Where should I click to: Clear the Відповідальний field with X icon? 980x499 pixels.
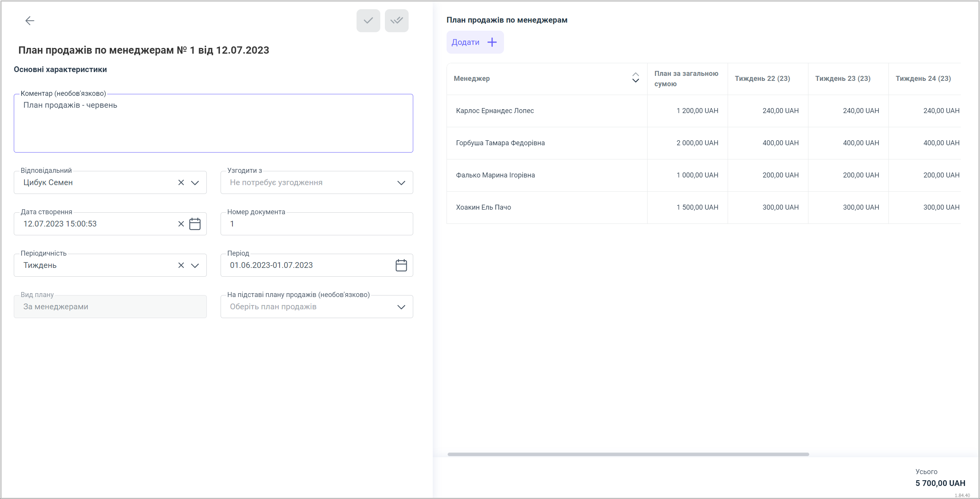(181, 182)
